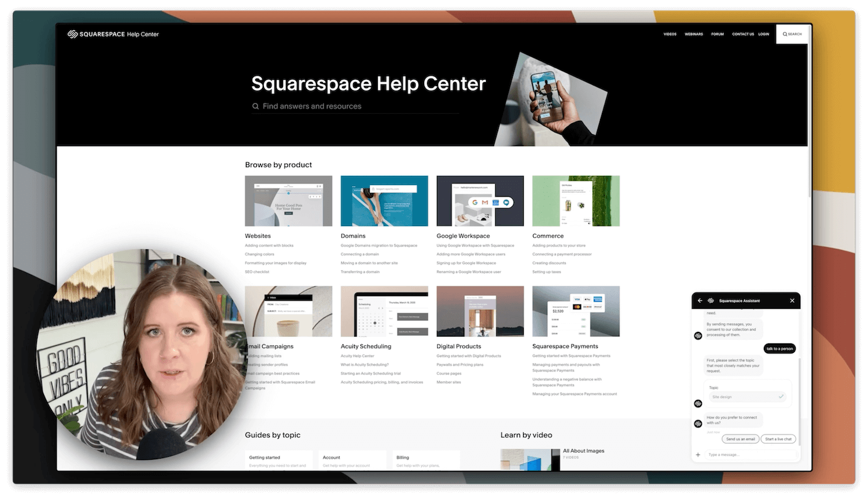
Task: Open What is Acuity Scheduling? article
Action: point(365,365)
